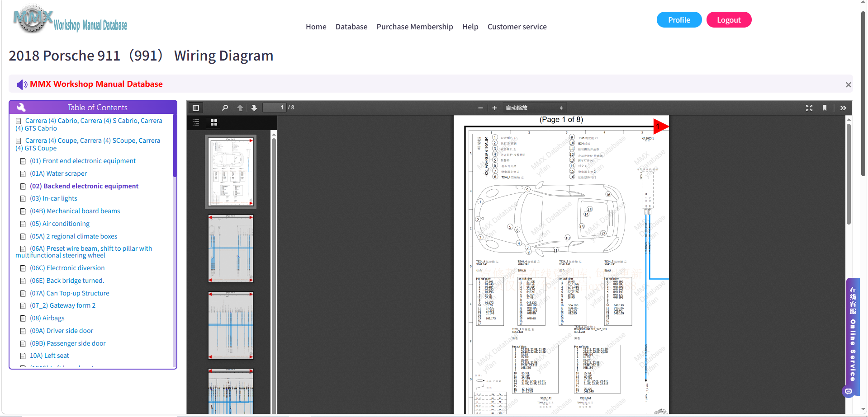Select page 2 thumbnail

231,248
